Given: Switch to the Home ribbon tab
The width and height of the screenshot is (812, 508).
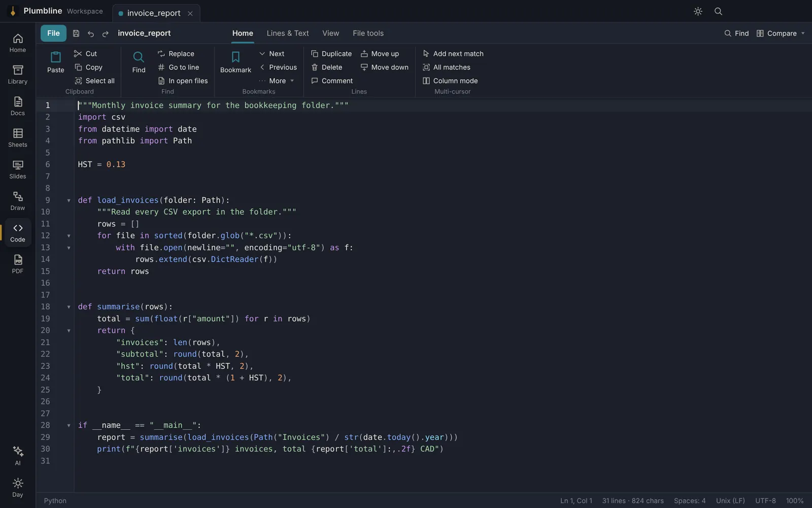Looking at the screenshot, I should tap(243, 34).
